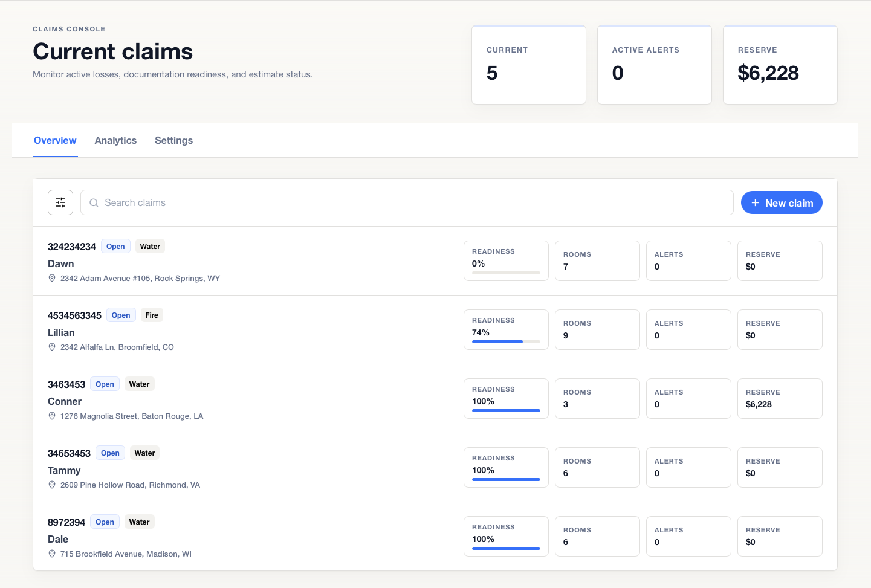The height and width of the screenshot is (588, 871).
Task: Open the Analytics tab
Action: [x=115, y=140]
